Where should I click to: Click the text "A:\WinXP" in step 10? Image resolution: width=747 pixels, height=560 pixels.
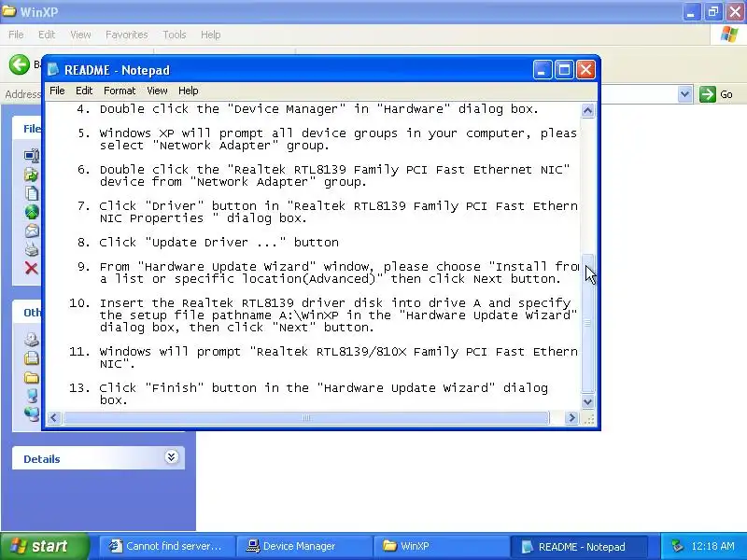[309, 315]
